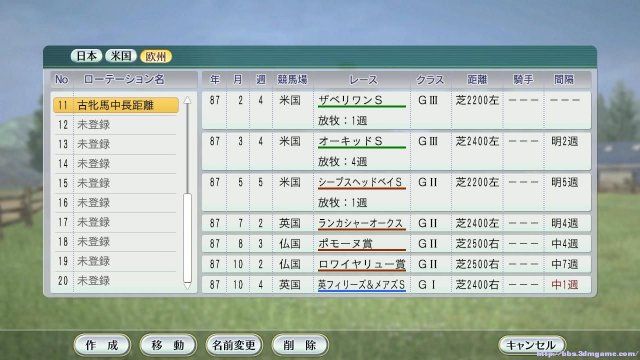The width and height of the screenshot is (640, 360).
Task: Click 芝2400右 distance cell
Action: [477, 284]
